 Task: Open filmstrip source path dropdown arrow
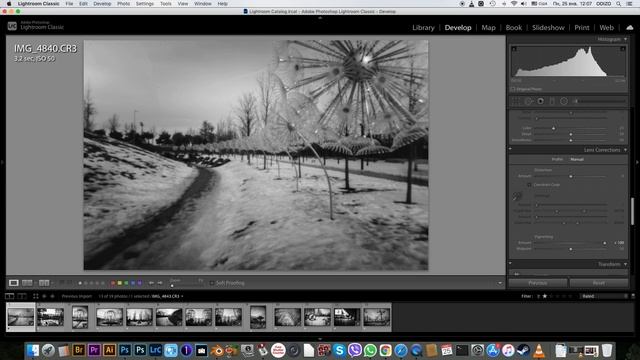pyautogui.click(x=182, y=296)
